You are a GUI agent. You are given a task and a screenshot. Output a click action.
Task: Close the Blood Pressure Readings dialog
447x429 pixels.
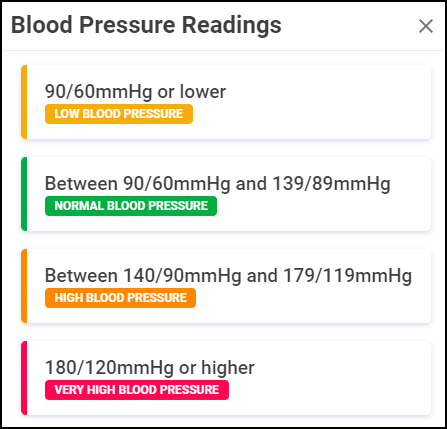tap(426, 26)
